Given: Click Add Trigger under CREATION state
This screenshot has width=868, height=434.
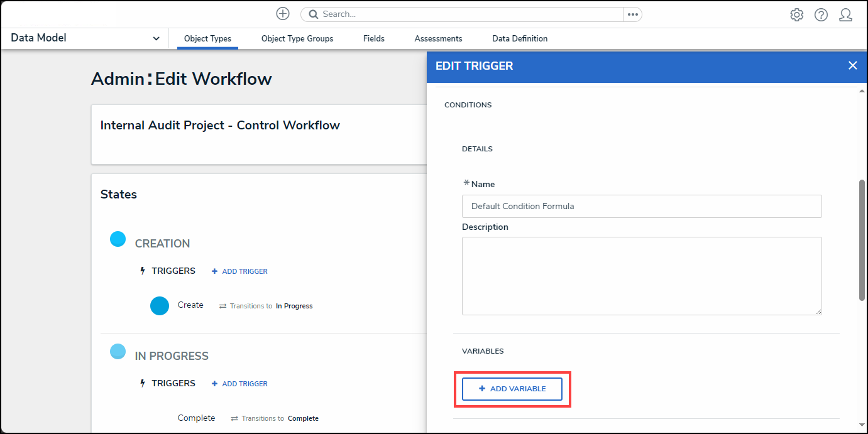Looking at the screenshot, I should tap(239, 271).
